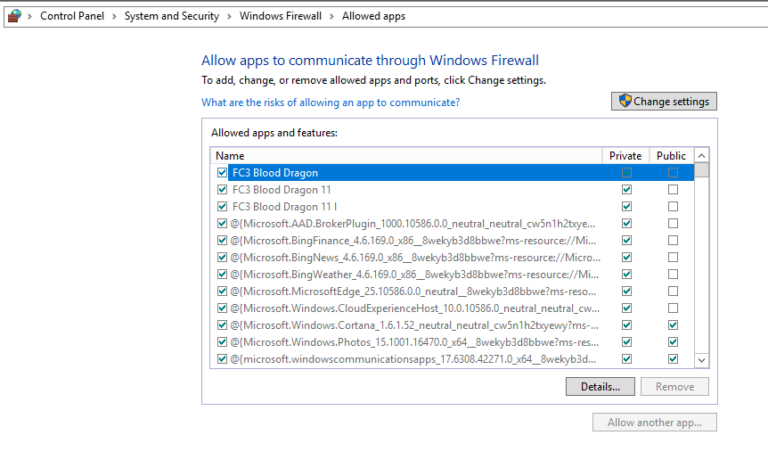768x460 pixels.
Task: Uncheck the Microsoft.Windows.Photos name checkbox
Action: [222, 342]
